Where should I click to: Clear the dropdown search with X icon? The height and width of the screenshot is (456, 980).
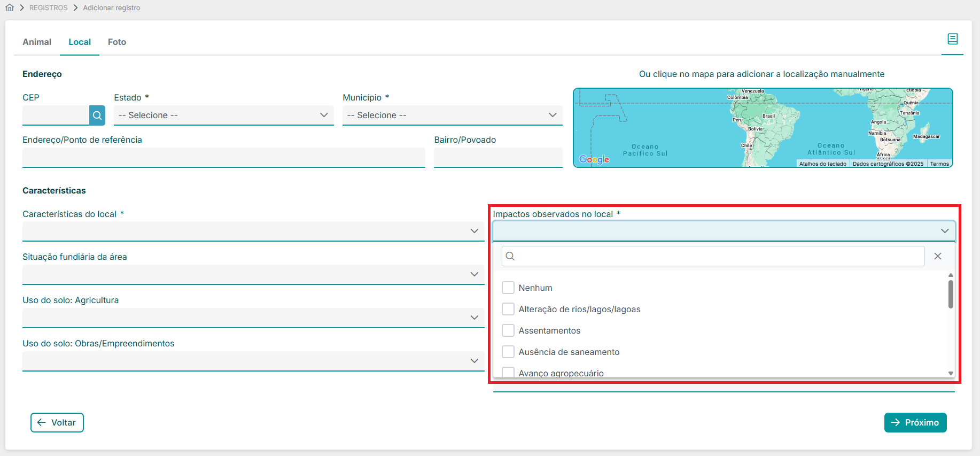coord(937,256)
